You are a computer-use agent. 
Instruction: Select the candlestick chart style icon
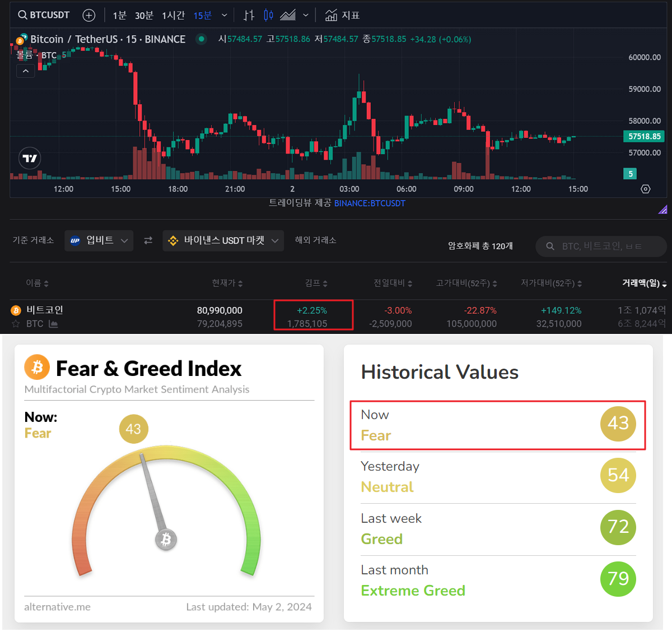coord(268,15)
